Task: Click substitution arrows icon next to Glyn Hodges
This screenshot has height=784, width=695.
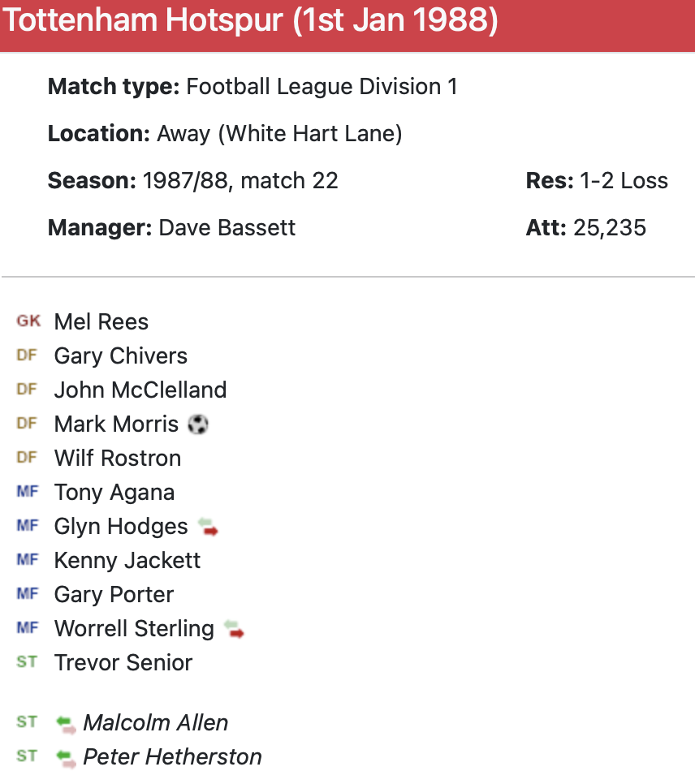Action: (209, 527)
